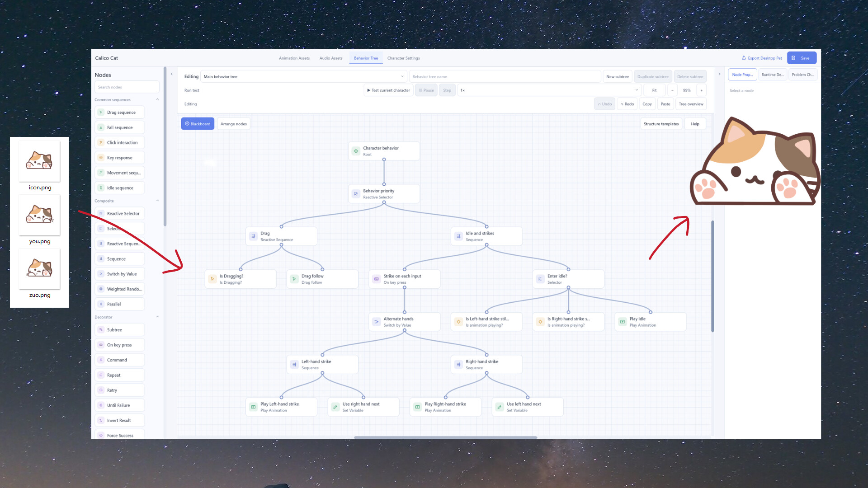The image size is (868, 488).
Task: Click the Repeat decorator icon
Action: tap(101, 375)
